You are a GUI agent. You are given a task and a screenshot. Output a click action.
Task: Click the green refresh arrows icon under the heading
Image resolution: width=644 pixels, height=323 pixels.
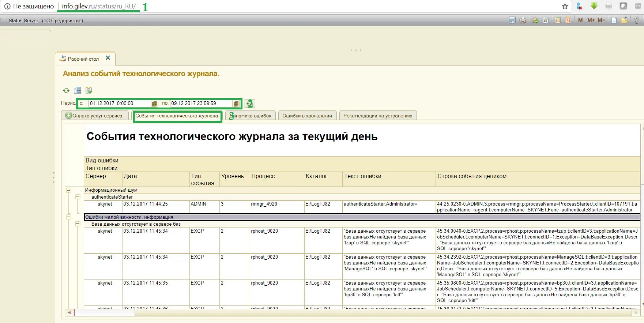(x=66, y=90)
